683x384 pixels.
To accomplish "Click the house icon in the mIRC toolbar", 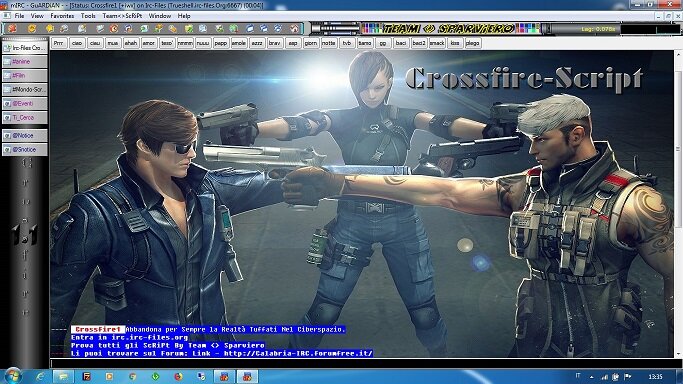I will [294, 29].
